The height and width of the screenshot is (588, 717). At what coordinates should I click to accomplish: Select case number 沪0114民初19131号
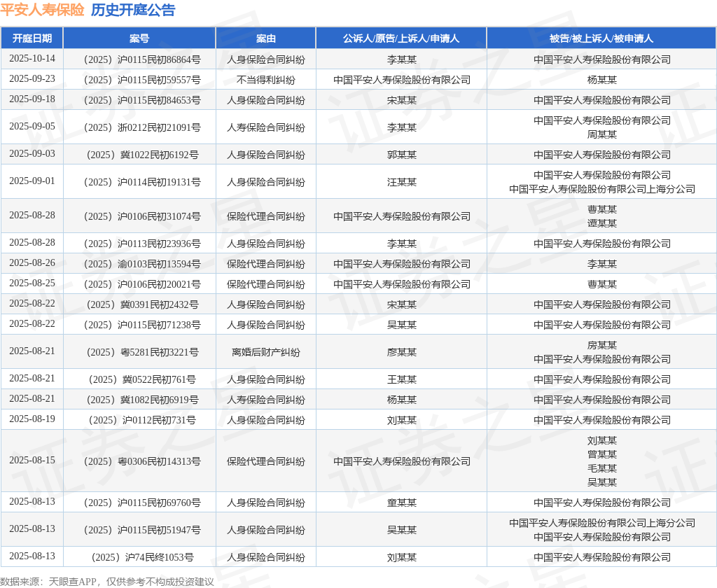coord(142,182)
